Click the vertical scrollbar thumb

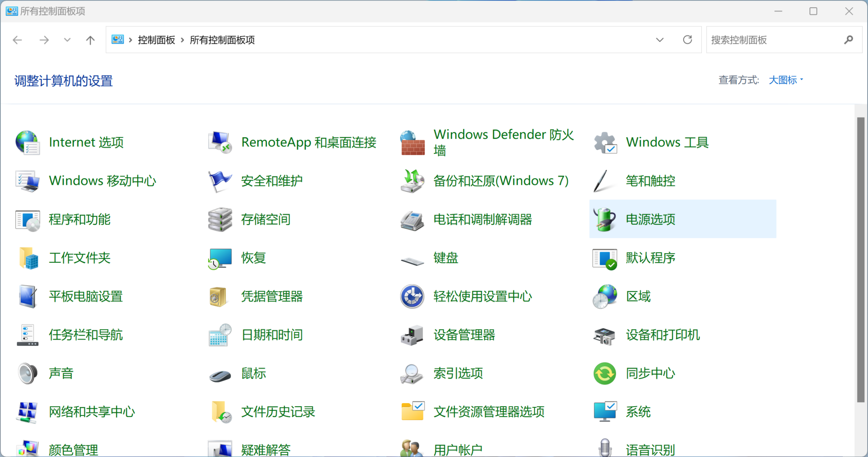click(x=860, y=259)
